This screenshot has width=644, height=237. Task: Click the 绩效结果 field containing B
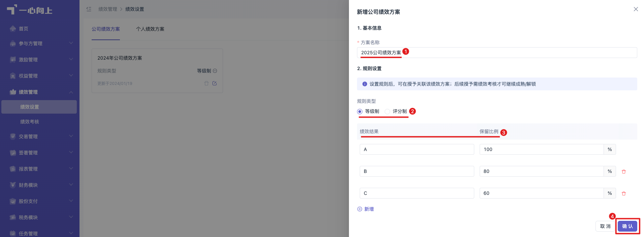click(x=417, y=171)
